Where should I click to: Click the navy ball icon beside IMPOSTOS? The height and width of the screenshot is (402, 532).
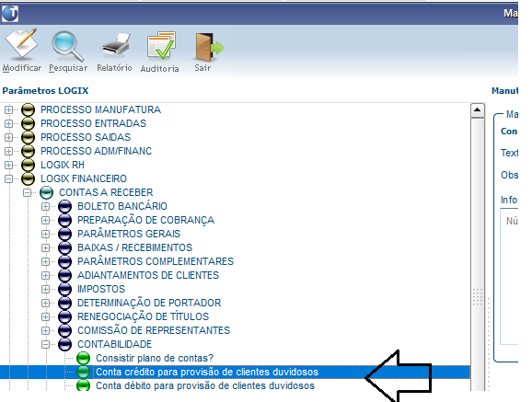click(x=64, y=289)
